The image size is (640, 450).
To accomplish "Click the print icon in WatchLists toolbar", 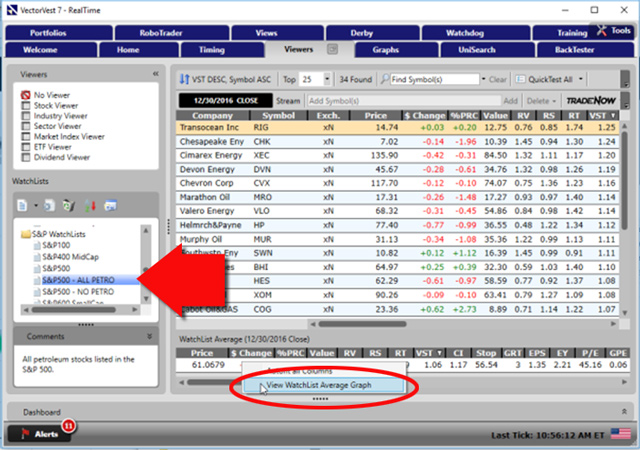I will (x=110, y=205).
